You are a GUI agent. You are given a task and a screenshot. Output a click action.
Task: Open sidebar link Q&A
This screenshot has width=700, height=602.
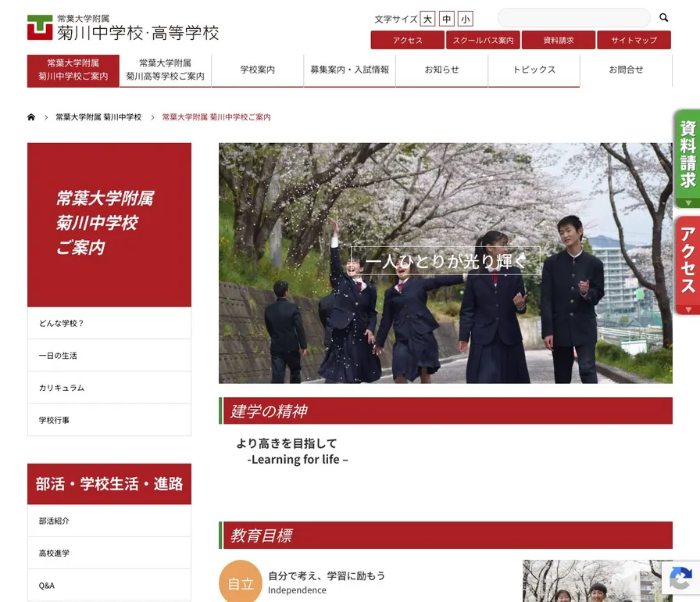pyautogui.click(x=109, y=586)
